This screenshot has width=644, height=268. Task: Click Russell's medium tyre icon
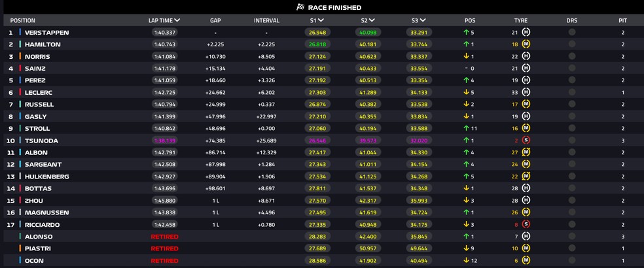click(x=526, y=104)
